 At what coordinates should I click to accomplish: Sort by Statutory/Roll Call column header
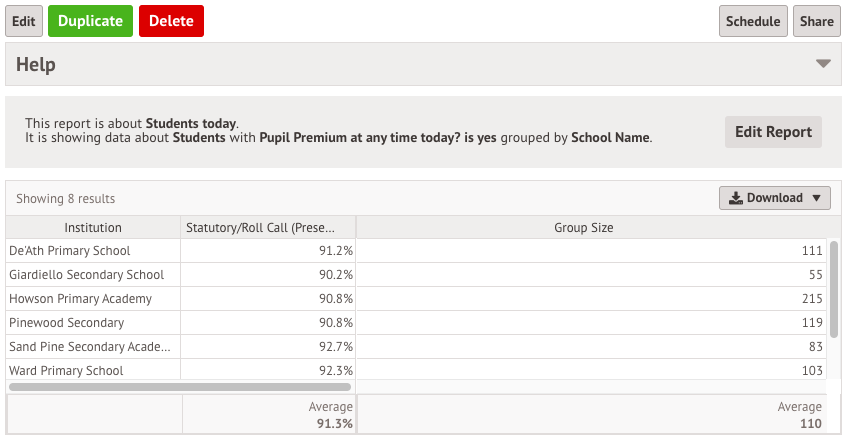pyautogui.click(x=268, y=228)
